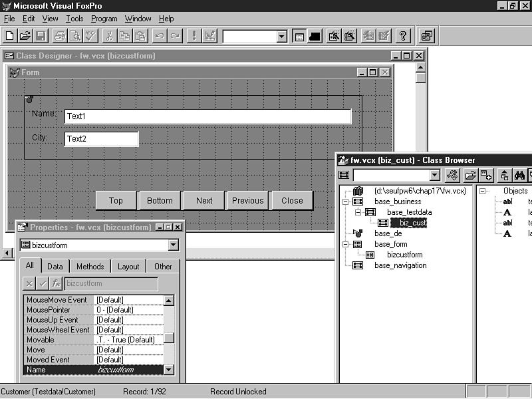Click the Class Browser open folder icon
The image size is (532, 399).
pos(470,176)
